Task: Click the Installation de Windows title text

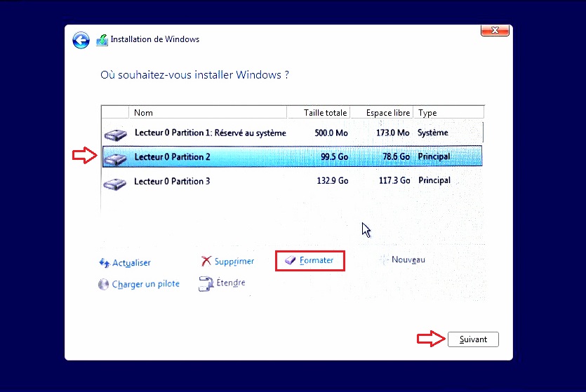Action: (155, 39)
